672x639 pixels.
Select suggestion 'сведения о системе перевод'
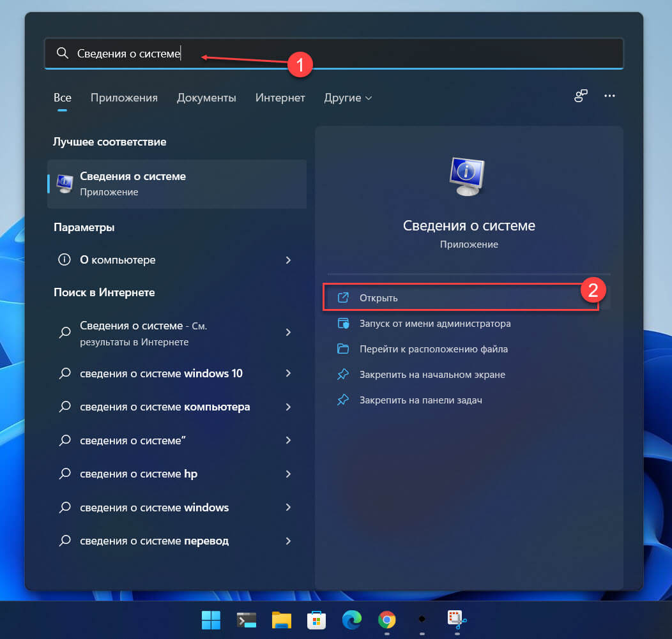pos(177,541)
